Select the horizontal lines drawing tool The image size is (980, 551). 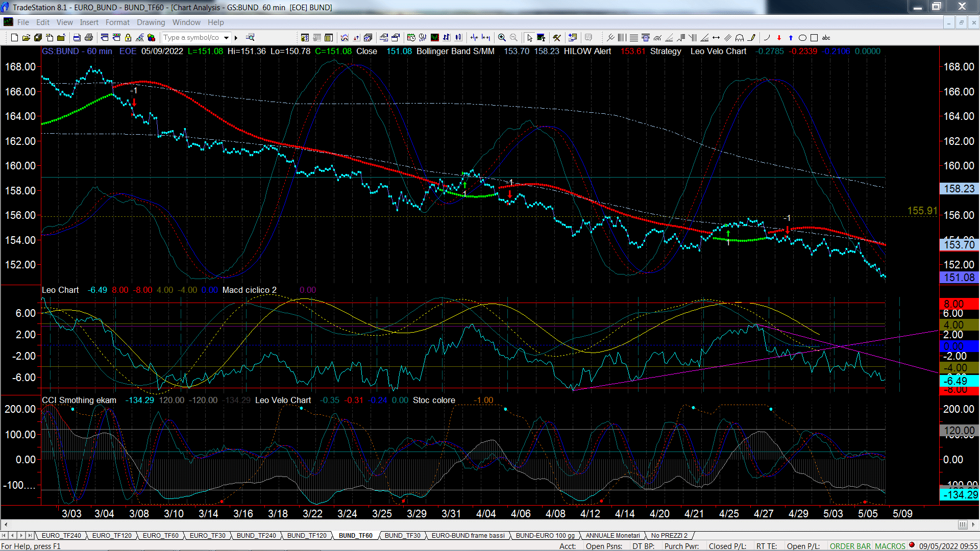[x=633, y=38]
